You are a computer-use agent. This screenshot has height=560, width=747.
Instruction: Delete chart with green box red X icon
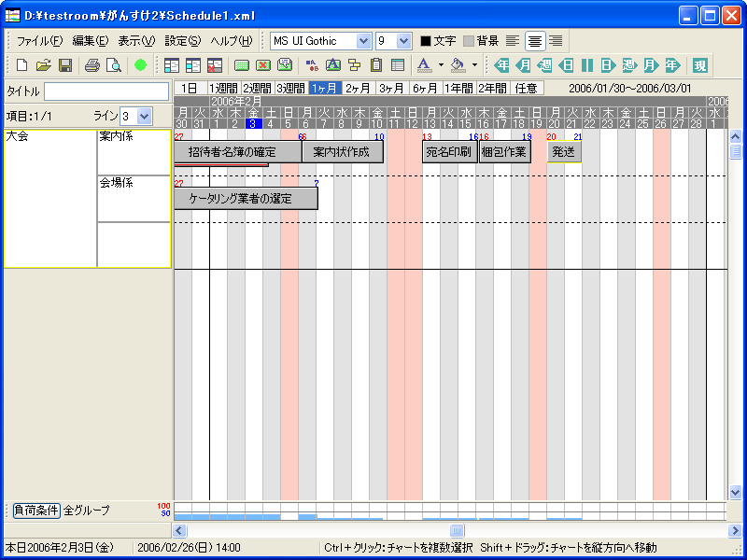tap(263, 65)
